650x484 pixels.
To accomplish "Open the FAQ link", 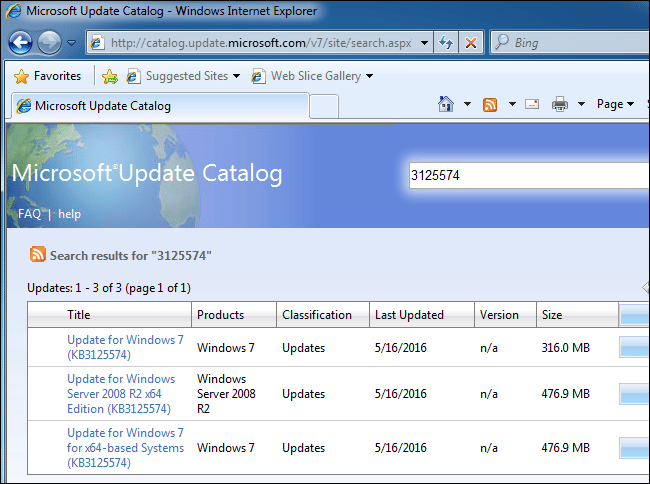I will [29, 214].
